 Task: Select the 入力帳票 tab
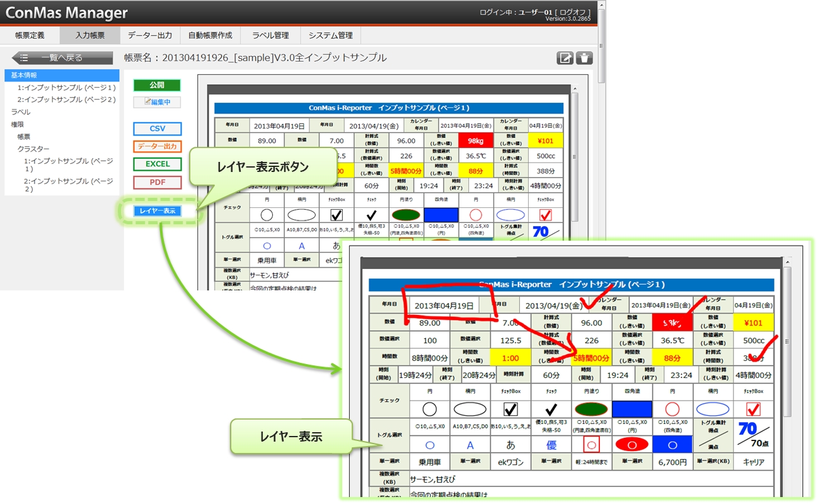point(90,35)
